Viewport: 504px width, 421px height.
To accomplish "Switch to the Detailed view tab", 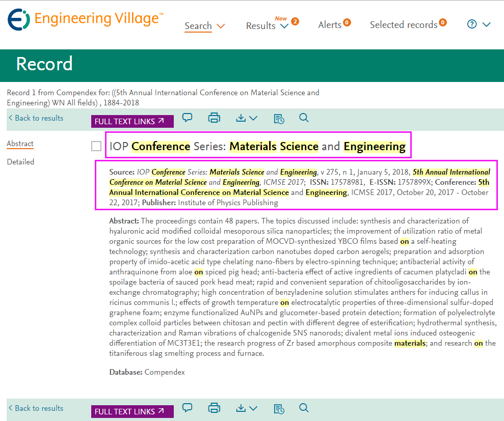I will (20, 162).
